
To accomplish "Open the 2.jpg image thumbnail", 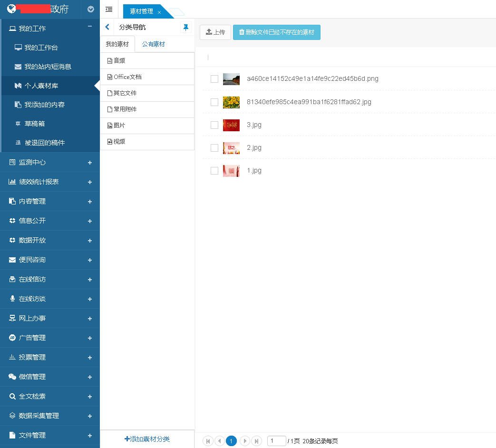I will tap(231, 148).
